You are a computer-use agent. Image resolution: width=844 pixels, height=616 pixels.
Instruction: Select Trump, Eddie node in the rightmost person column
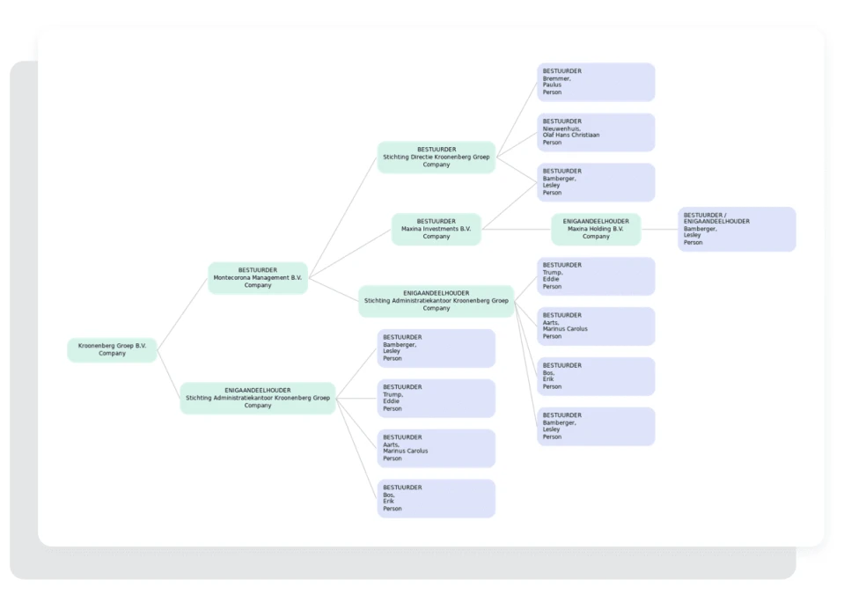pos(596,276)
